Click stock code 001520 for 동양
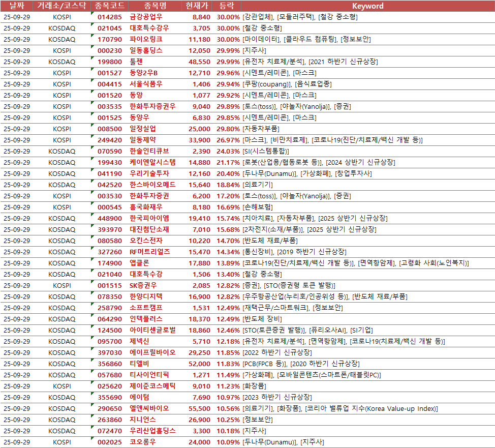The width and height of the screenshot is (495, 448). click(x=110, y=96)
